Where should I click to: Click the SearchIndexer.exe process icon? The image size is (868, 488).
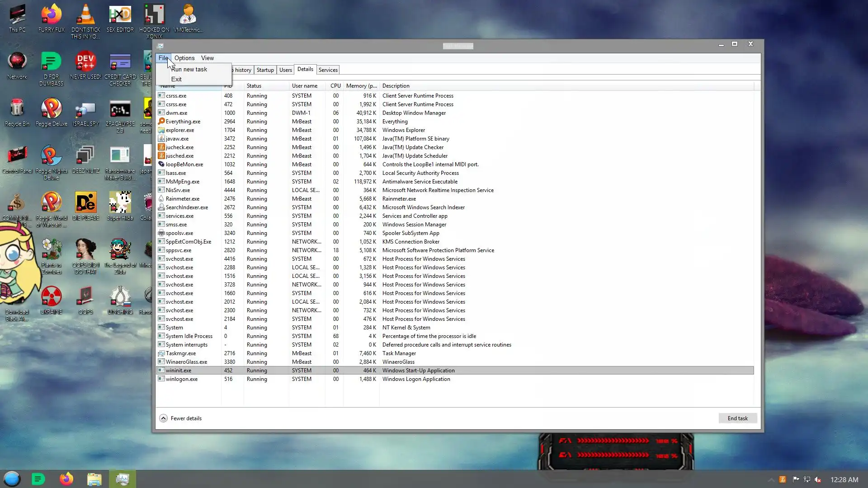click(x=161, y=207)
